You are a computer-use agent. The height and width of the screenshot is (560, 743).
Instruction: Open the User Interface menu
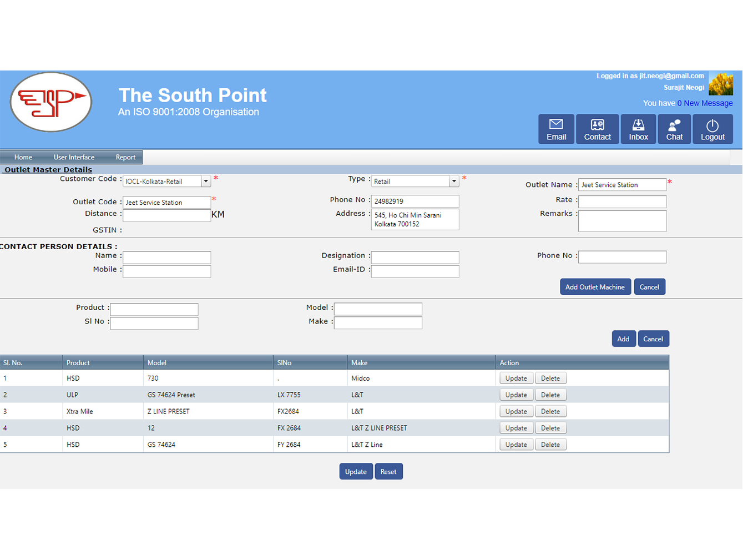click(x=74, y=158)
